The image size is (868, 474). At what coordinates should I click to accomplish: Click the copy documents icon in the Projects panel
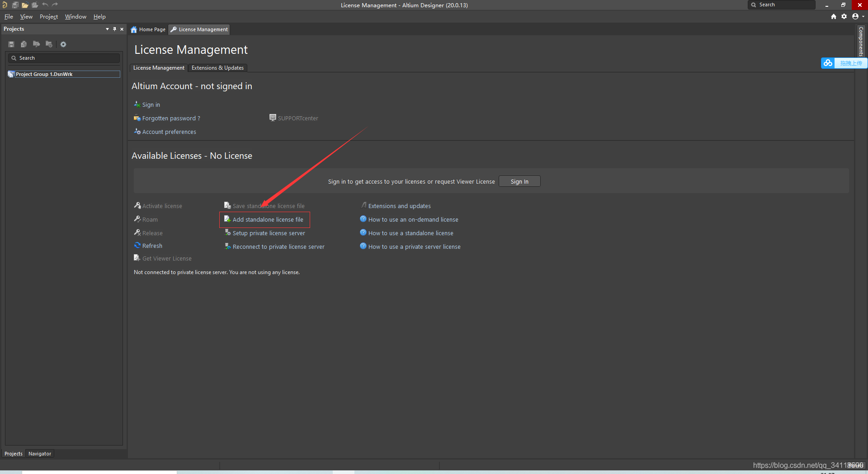click(24, 44)
